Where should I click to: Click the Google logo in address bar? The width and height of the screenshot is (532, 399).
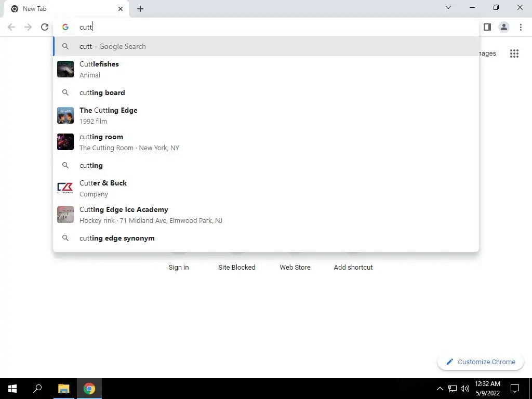point(65,27)
